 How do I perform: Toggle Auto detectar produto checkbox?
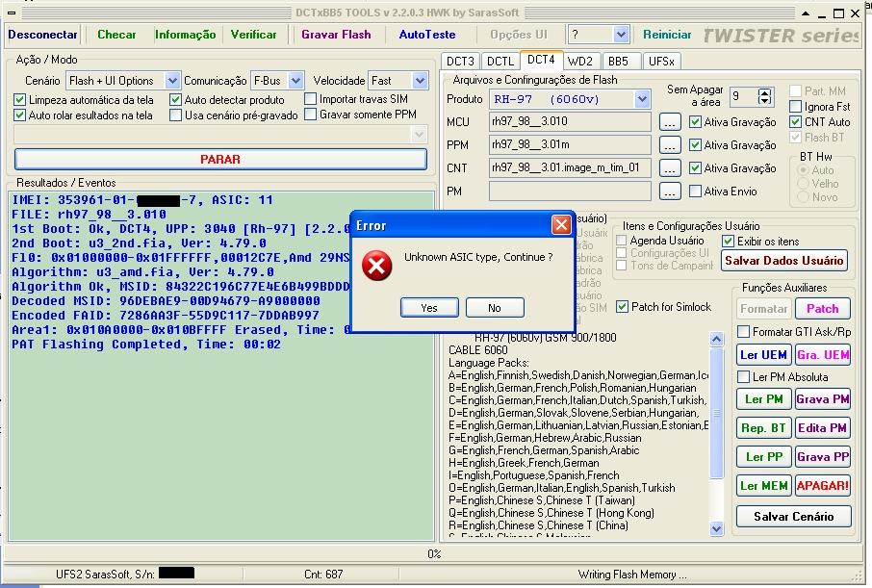click(176, 99)
